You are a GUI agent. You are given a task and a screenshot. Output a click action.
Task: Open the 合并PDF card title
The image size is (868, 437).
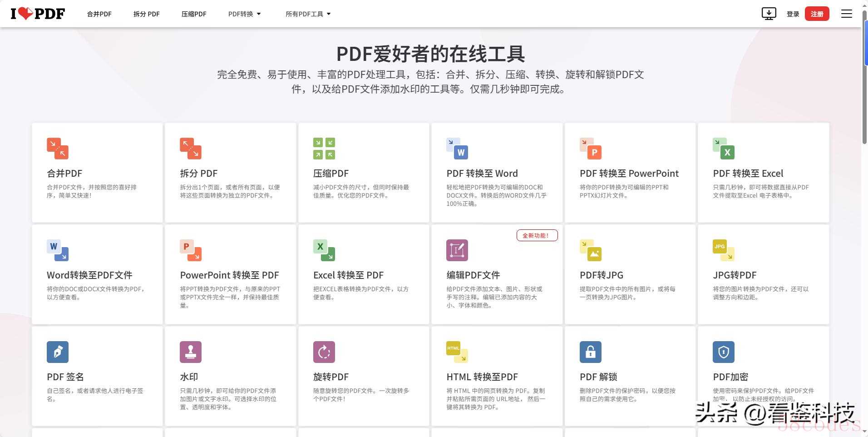(64, 174)
